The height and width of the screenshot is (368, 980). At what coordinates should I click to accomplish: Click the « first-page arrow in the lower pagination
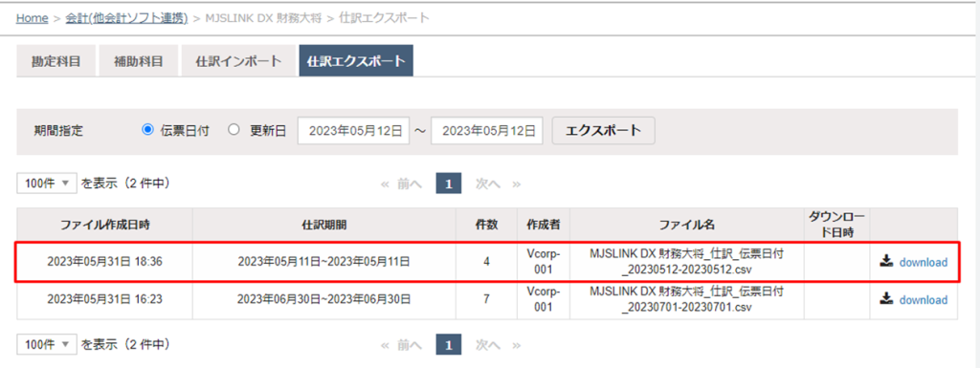click(385, 345)
